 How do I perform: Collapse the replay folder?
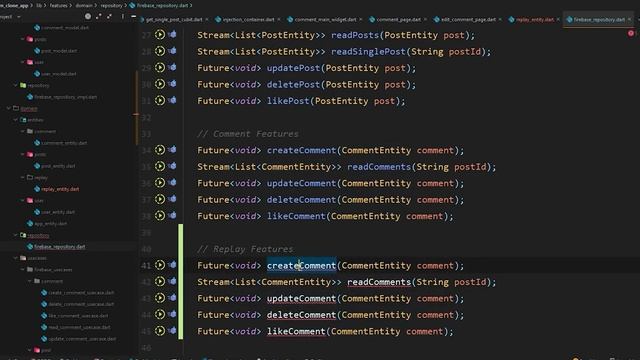[23, 177]
